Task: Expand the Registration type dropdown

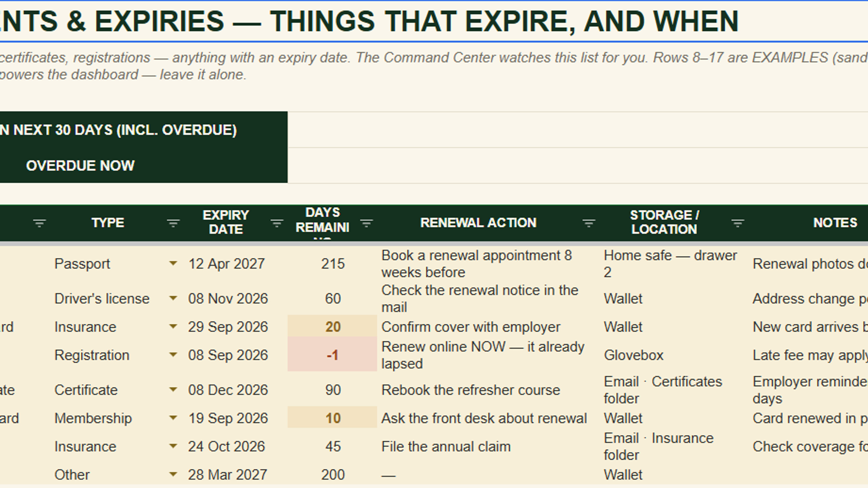Action: tap(173, 354)
